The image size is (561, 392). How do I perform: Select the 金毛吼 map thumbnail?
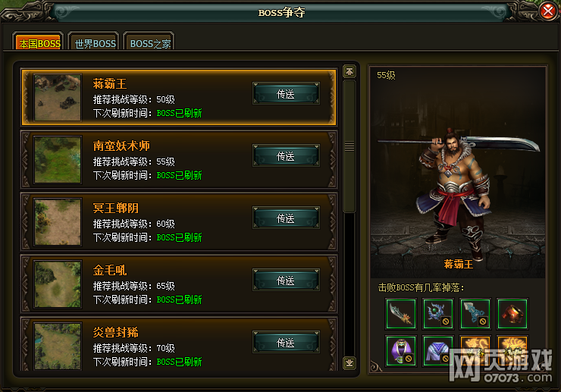pos(58,284)
